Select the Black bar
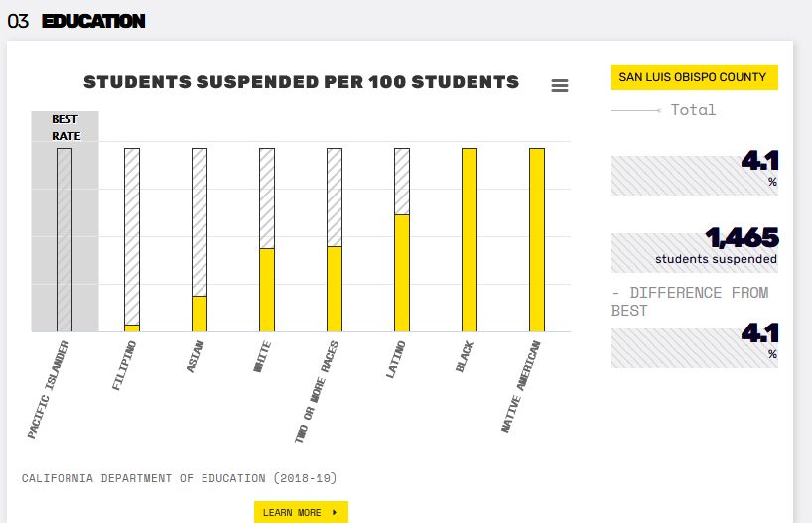 click(470, 240)
